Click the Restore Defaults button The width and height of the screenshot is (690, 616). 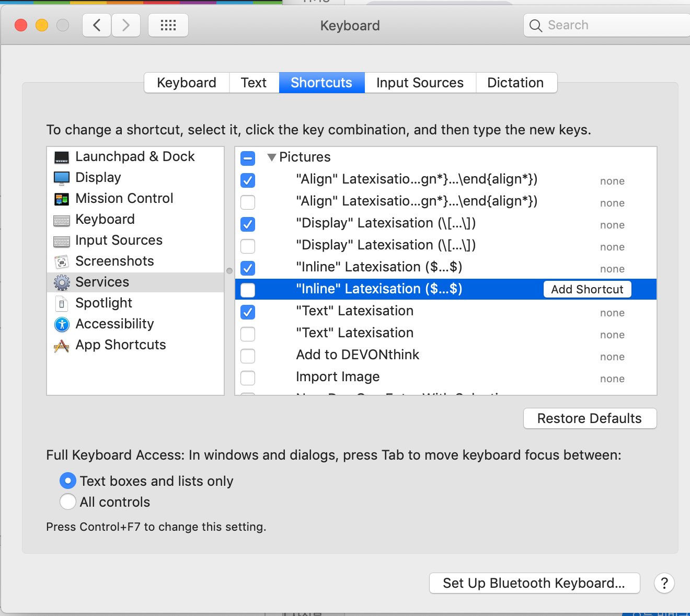[x=589, y=418]
